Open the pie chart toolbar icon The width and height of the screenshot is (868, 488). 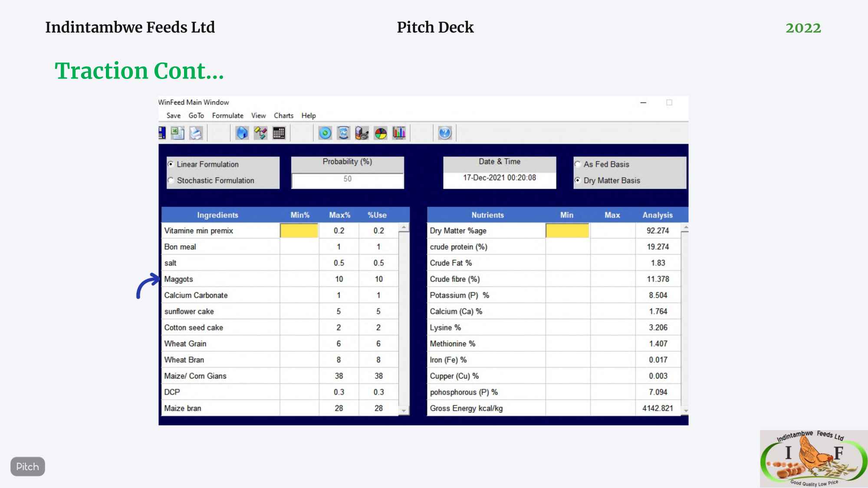point(381,133)
